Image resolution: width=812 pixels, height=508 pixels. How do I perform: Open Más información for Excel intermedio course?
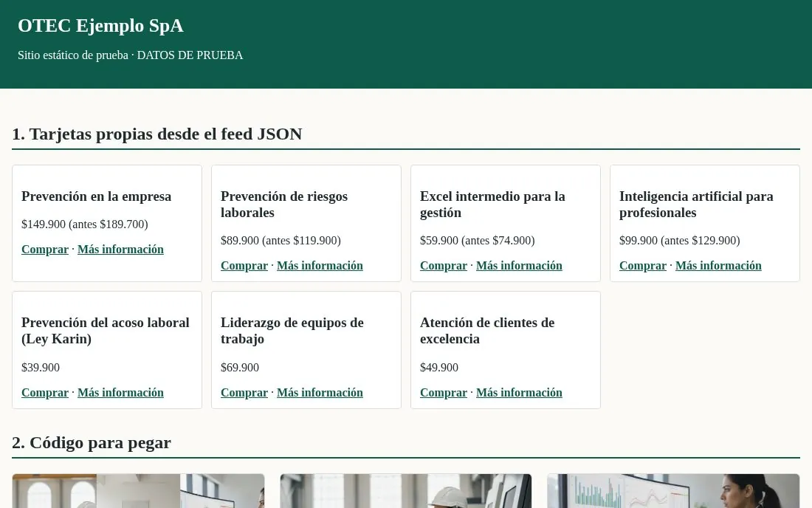click(520, 266)
